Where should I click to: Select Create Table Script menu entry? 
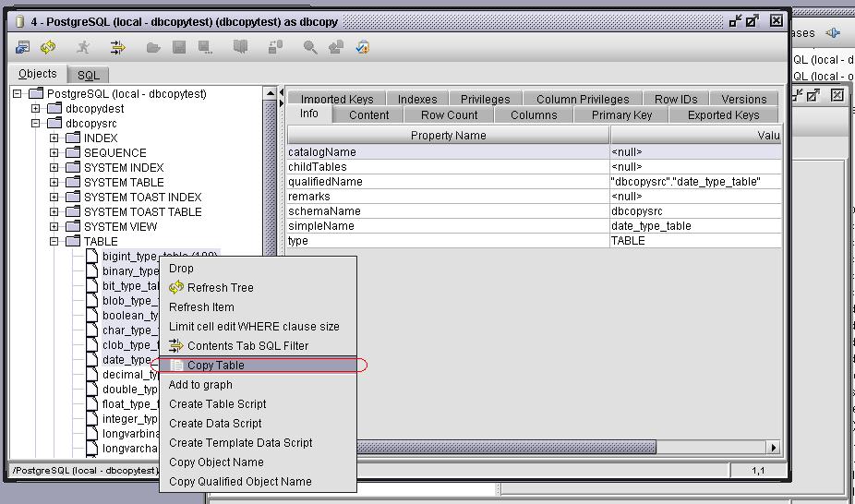tap(217, 404)
